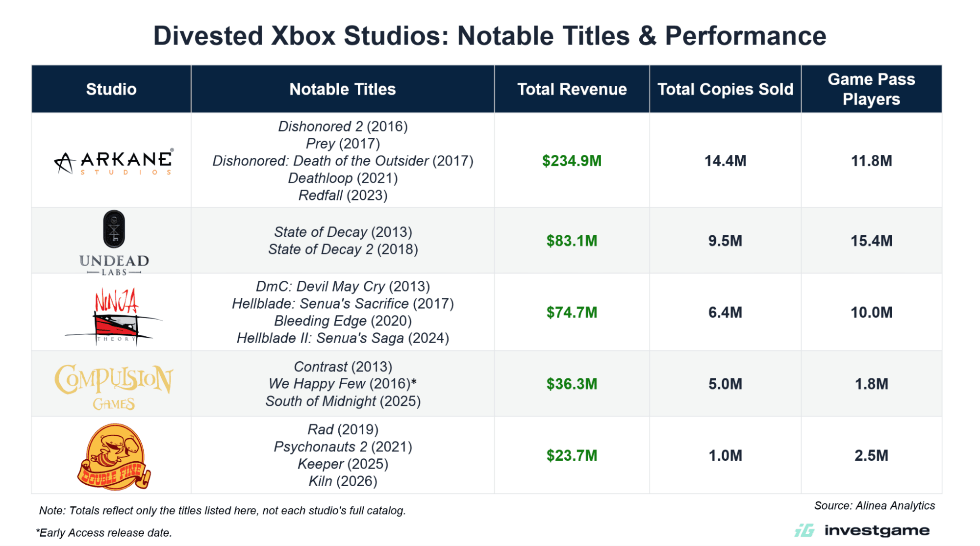
Task: Select the Psychonauts 2 (2021) title
Action: coord(343,447)
